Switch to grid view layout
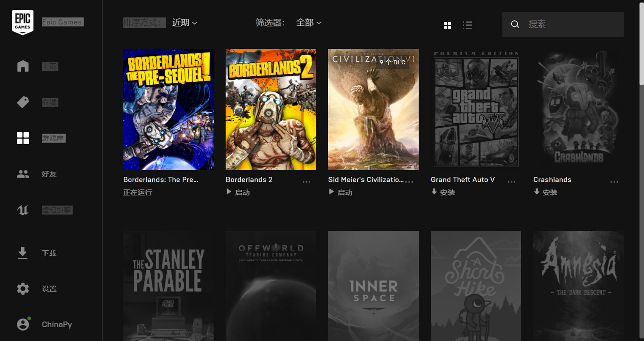644x341 pixels. [x=448, y=25]
